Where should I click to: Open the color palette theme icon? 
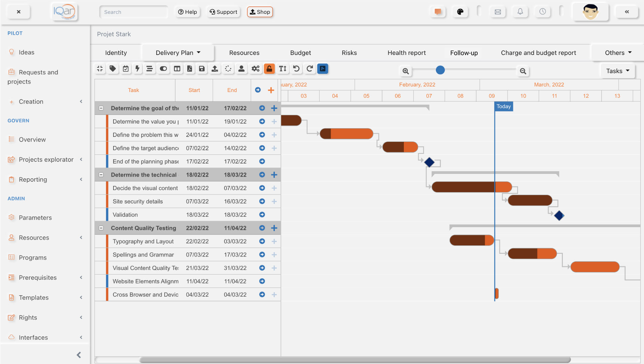[460, 12]
